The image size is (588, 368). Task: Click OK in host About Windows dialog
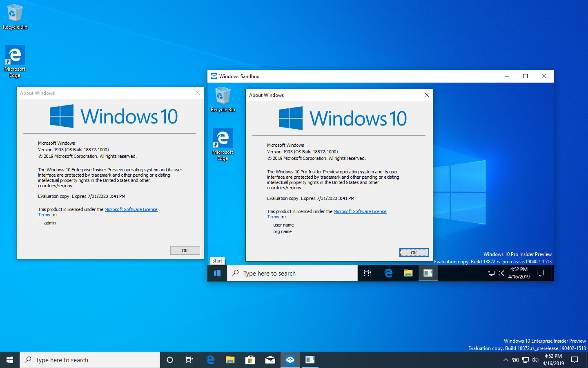coord(185,251)
